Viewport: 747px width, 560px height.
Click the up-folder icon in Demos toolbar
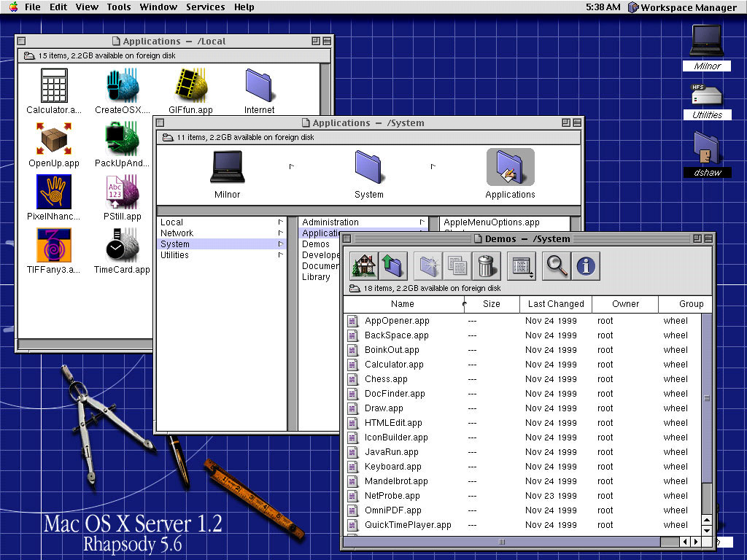[393, 265]
